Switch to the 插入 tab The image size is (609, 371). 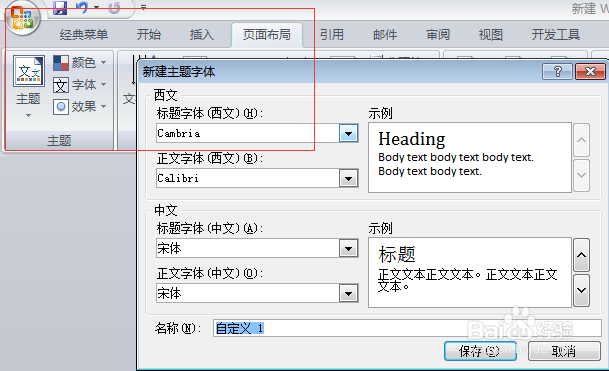tap(202, 35)
